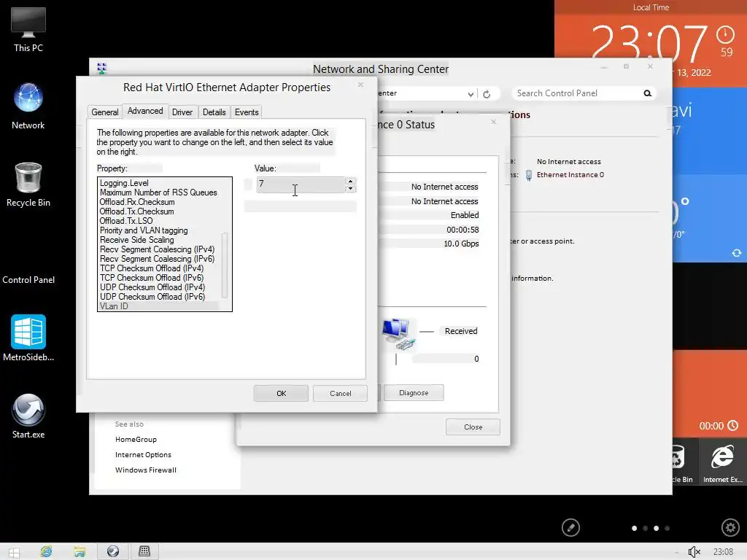
Task: Select Logging.Level property
Action: (x=124, y=183)
